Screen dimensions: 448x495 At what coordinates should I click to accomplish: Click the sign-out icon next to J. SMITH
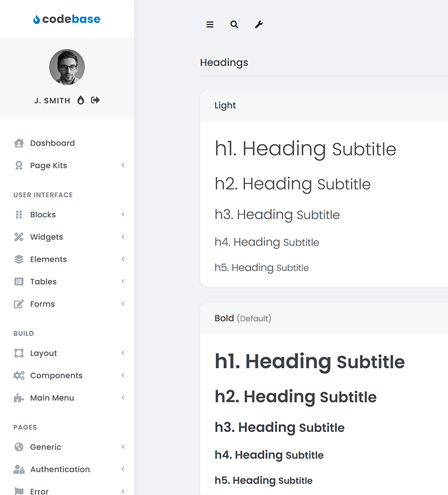pos(95,100)
